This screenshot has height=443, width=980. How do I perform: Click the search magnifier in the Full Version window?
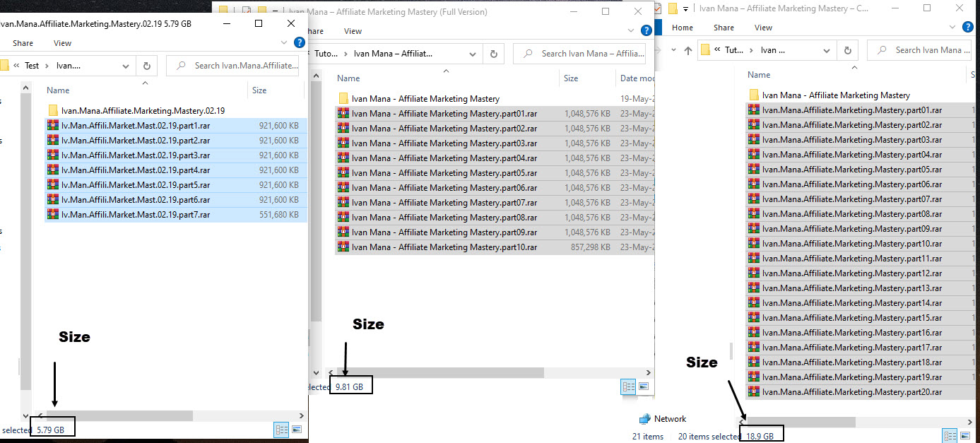[x=527, y=54]
